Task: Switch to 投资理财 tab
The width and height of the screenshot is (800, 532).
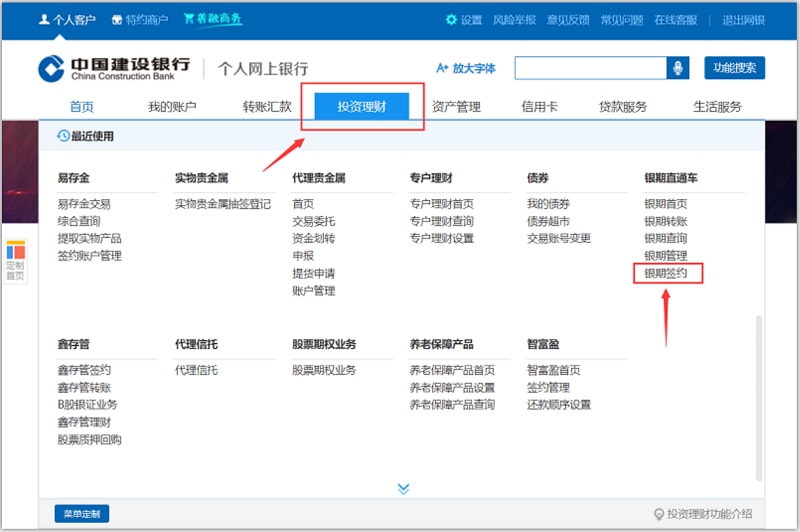Action: (x=362, y=107)
